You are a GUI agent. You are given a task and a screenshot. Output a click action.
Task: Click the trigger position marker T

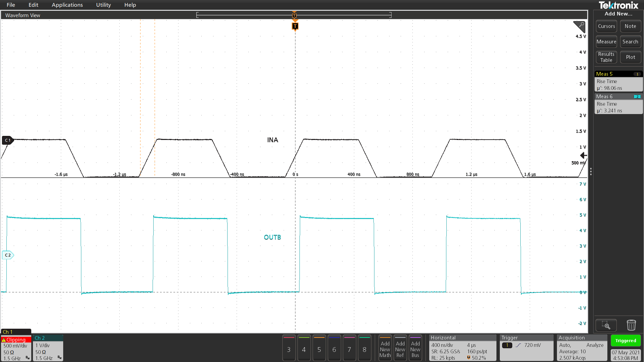point(295,26)
